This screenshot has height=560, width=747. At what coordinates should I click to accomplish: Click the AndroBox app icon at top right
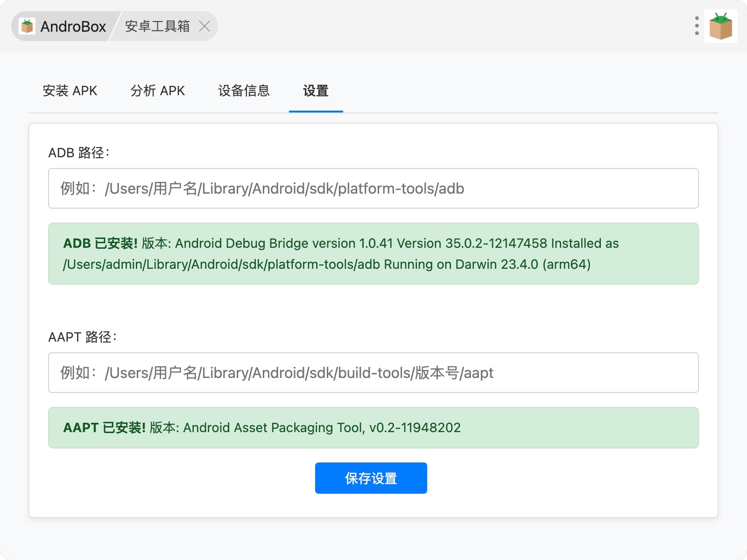pos(721,26)
